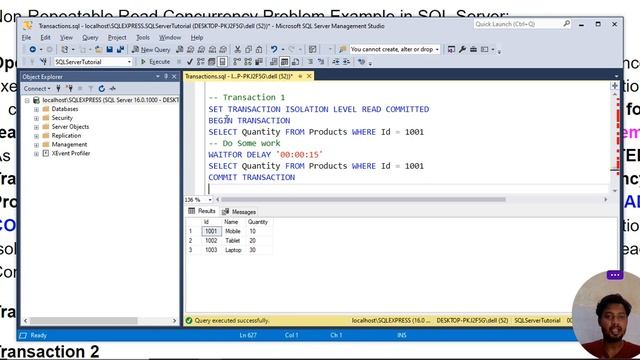
Task: Open the Query menu
Action: [90, 37]
